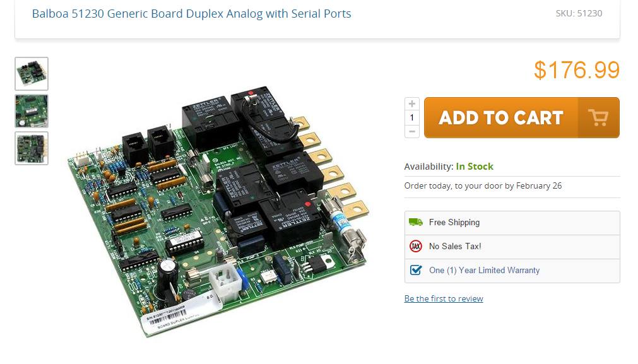Click the SKU: 51230 label
Viewport: 638px width, 364px height.
[579, 13]
